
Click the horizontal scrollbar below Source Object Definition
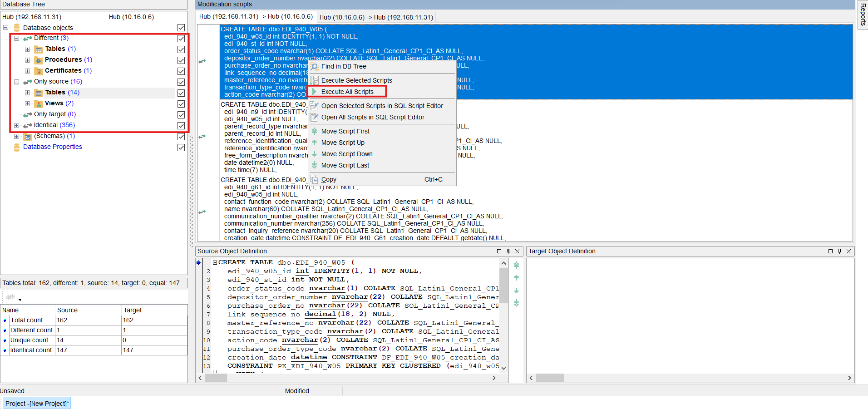[216, 377]
